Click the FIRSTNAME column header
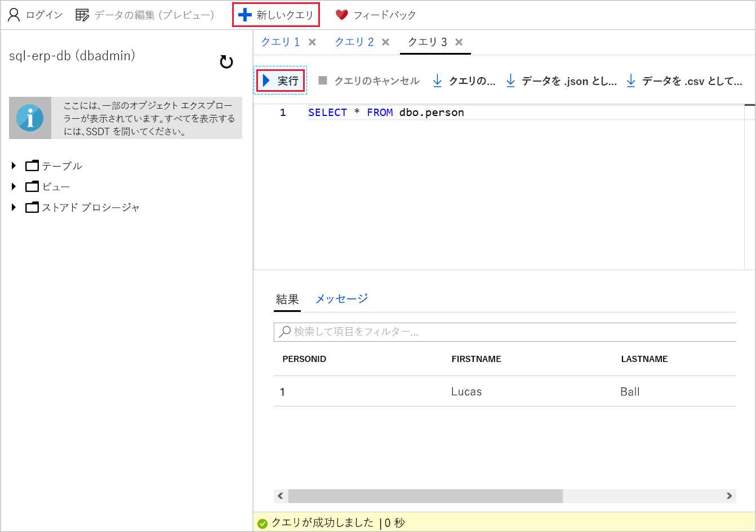Viewport: 756px width, 532px height. click(x=477, y=359)
